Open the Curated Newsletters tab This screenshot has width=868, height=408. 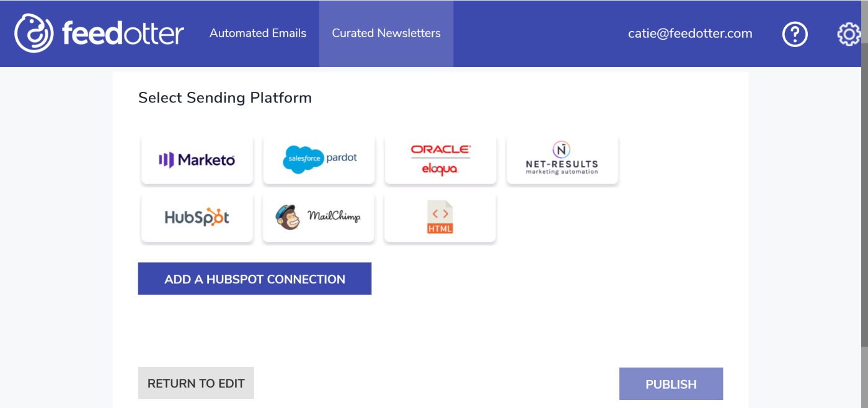(x=386, y=33)
